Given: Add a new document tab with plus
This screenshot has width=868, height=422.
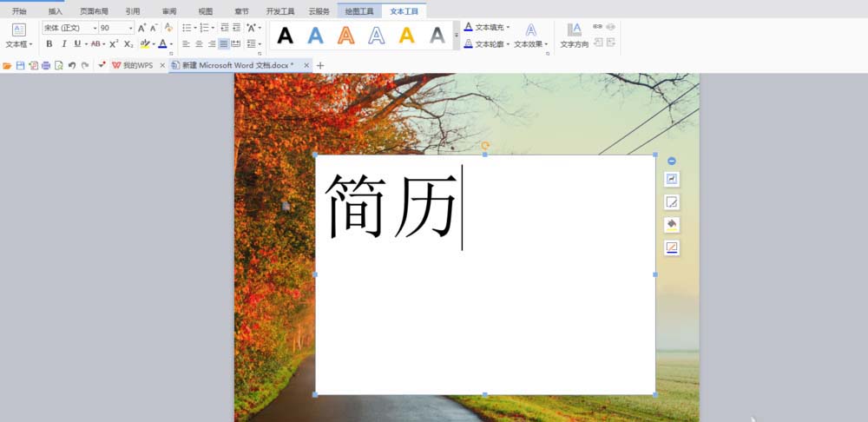Looking at the screenshot, I should [x=320, y=65].
